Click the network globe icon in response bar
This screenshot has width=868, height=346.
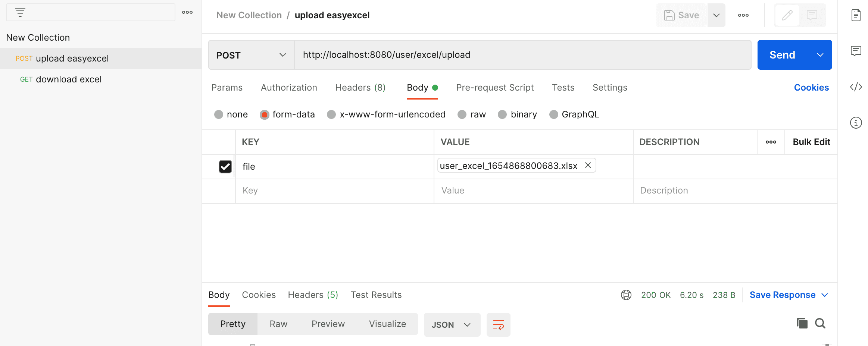coord(626,295)
